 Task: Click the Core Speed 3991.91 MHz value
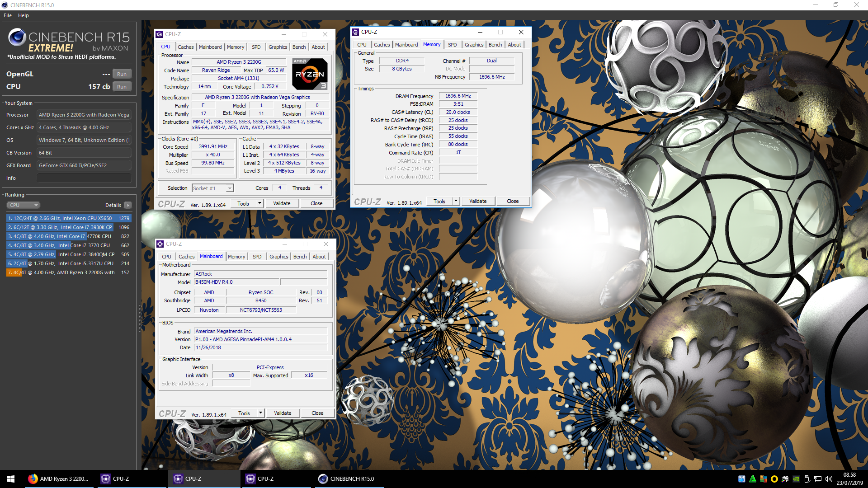(213, 146)
